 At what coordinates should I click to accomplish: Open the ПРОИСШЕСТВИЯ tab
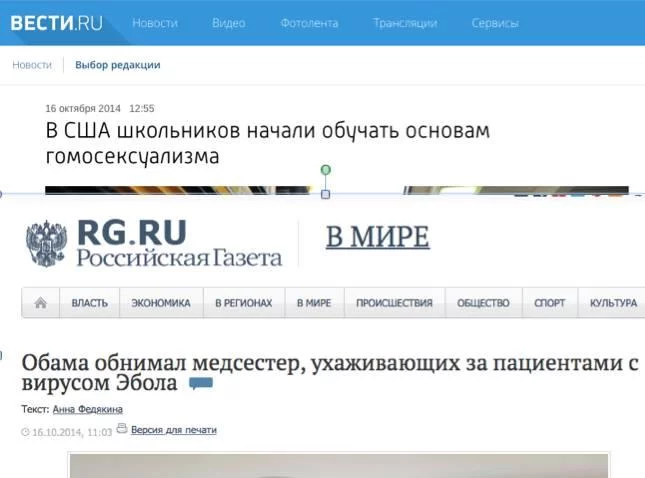pyautogui.click(x=394, y=303)
